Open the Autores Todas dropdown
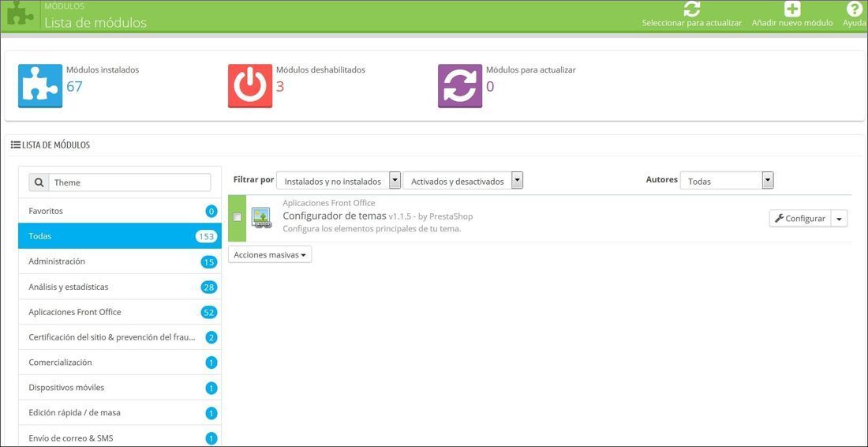 pos(727,181)
